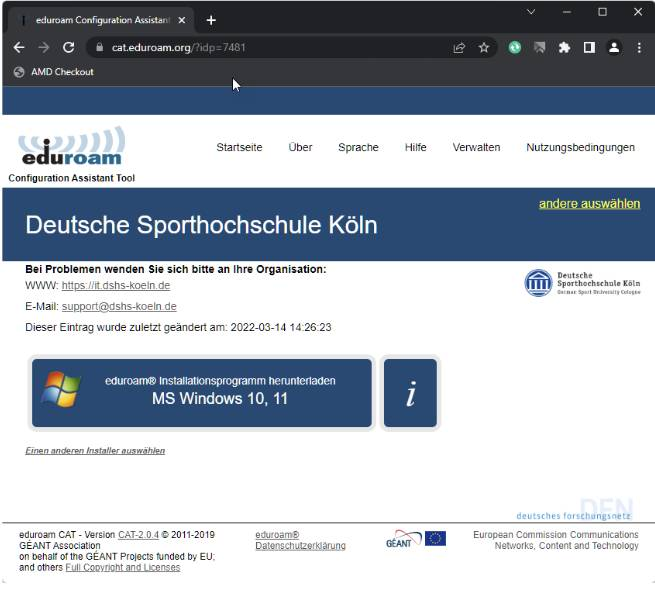Click the Deutsche Sporthochschule Köln heading

(x=201, y=225)
